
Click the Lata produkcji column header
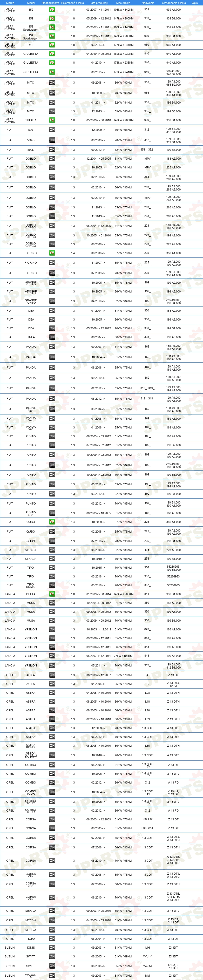pos(99,3)
